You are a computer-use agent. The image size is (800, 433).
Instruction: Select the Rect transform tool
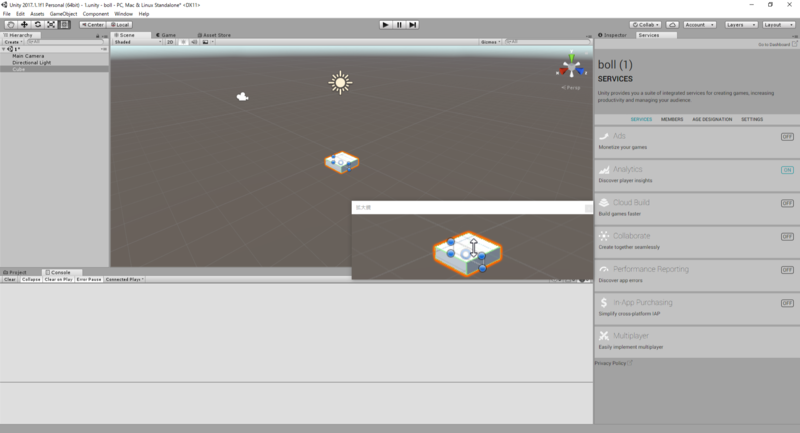(64, 24)
